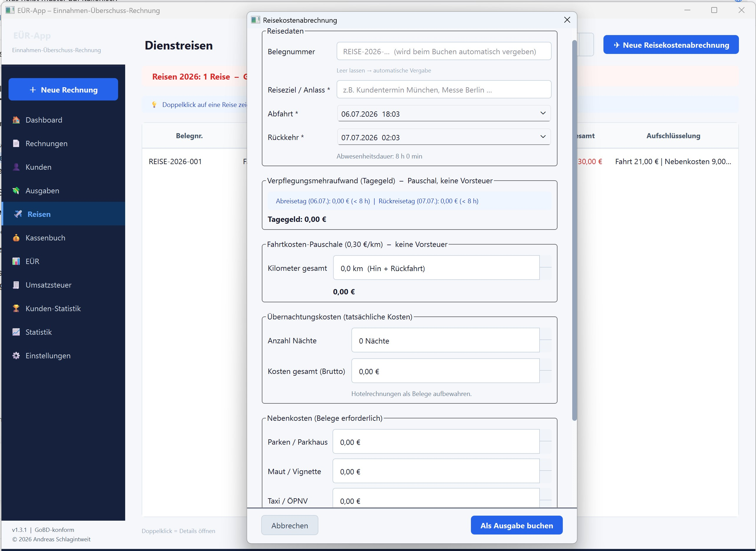Click the Kosten gesamt (Brutto) field
This screenshot has width=756, height=551.
pos(445,371)
